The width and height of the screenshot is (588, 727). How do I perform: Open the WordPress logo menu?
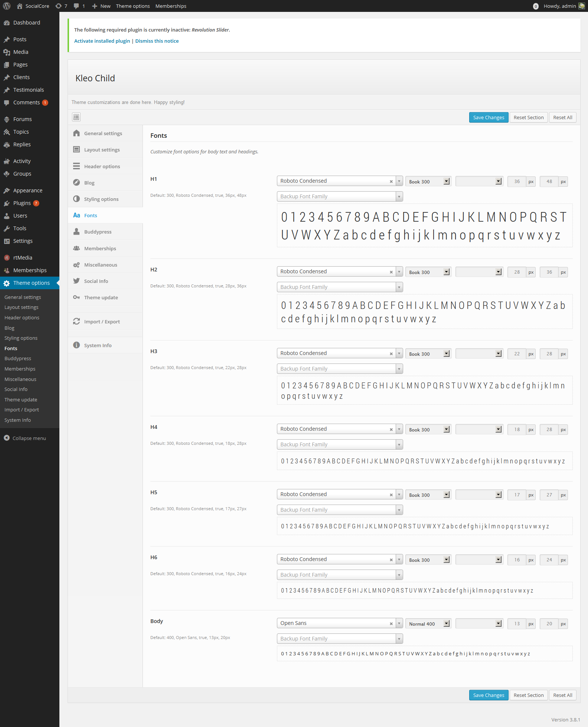coord(7,6)
